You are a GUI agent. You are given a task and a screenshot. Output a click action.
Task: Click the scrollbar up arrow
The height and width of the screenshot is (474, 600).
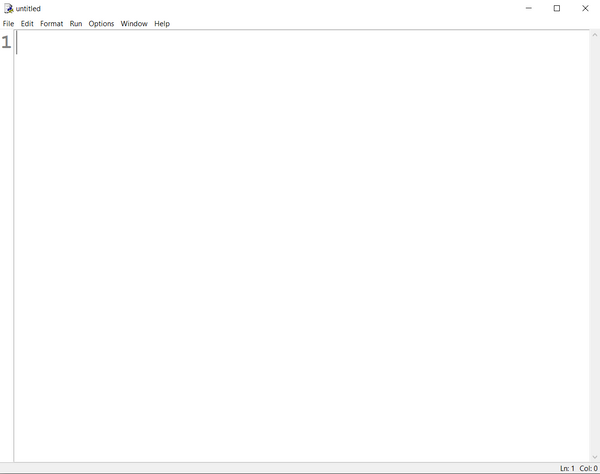click(595, 35)
